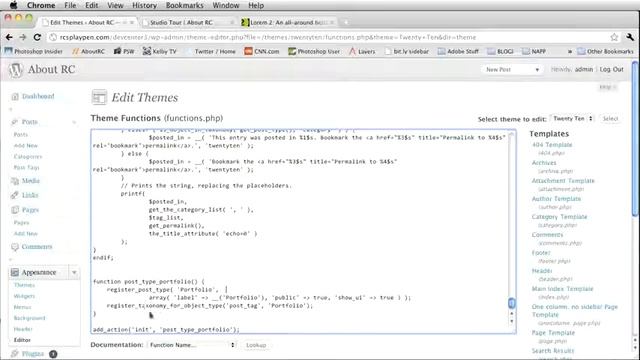640x360 pixels.
Task: Open Apple menu
Action: click(13, 5)
